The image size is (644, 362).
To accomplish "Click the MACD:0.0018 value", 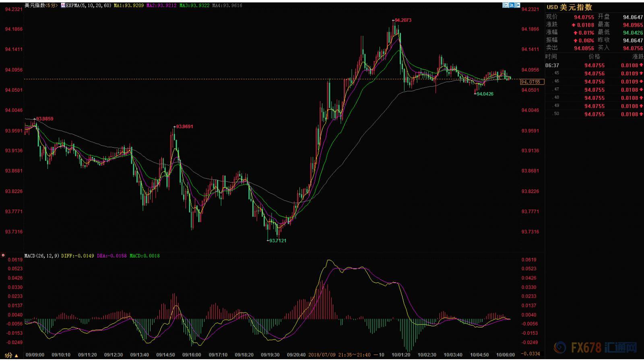I will coord(144,256).
